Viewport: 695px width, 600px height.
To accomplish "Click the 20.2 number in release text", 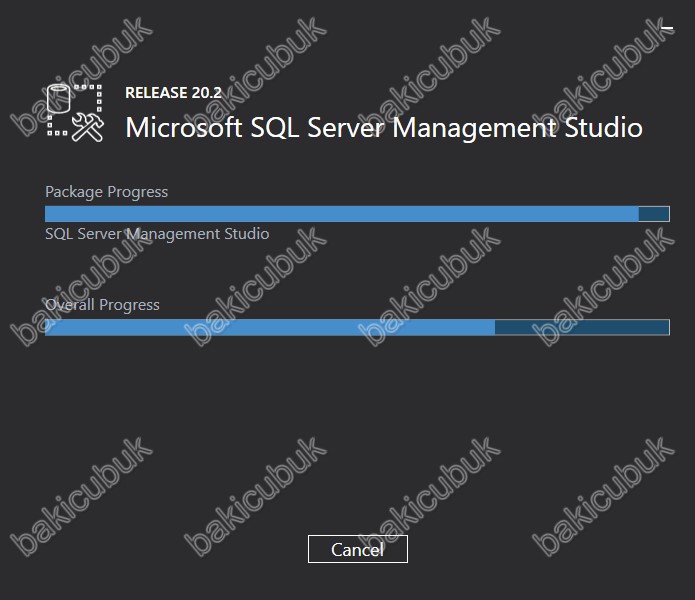I will pos(207,93).
